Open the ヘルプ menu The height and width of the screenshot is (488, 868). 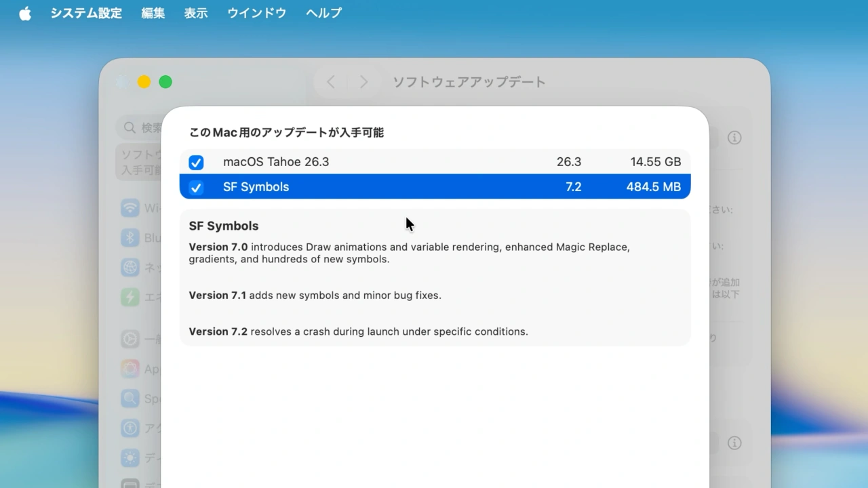(323, 12)
